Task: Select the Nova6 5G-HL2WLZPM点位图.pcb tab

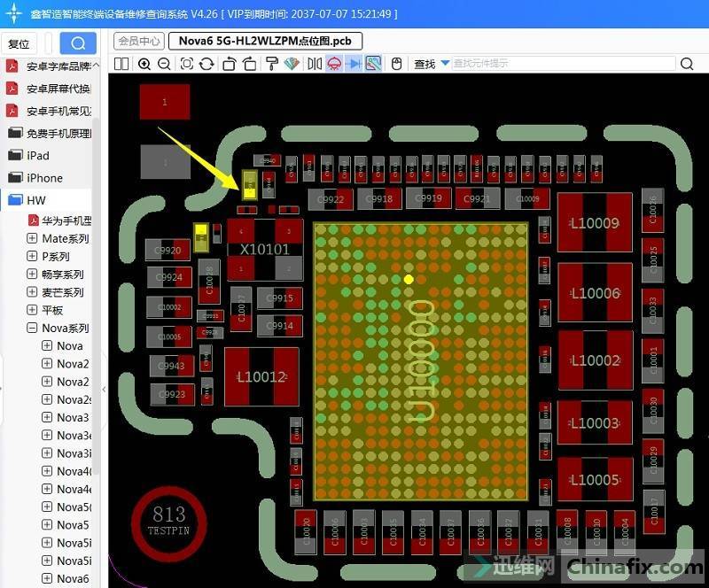Action: 265,41
